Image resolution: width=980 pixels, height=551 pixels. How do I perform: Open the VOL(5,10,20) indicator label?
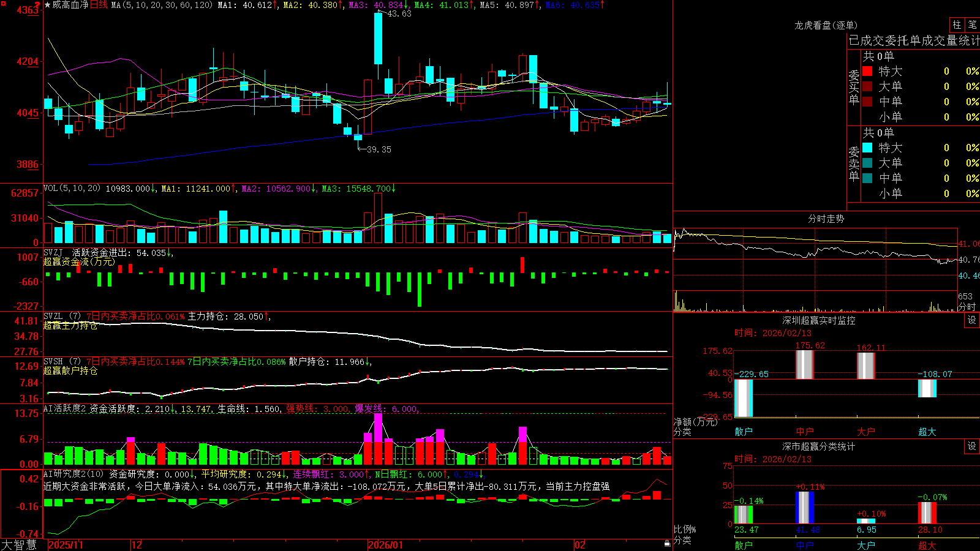tap(72, 189)
